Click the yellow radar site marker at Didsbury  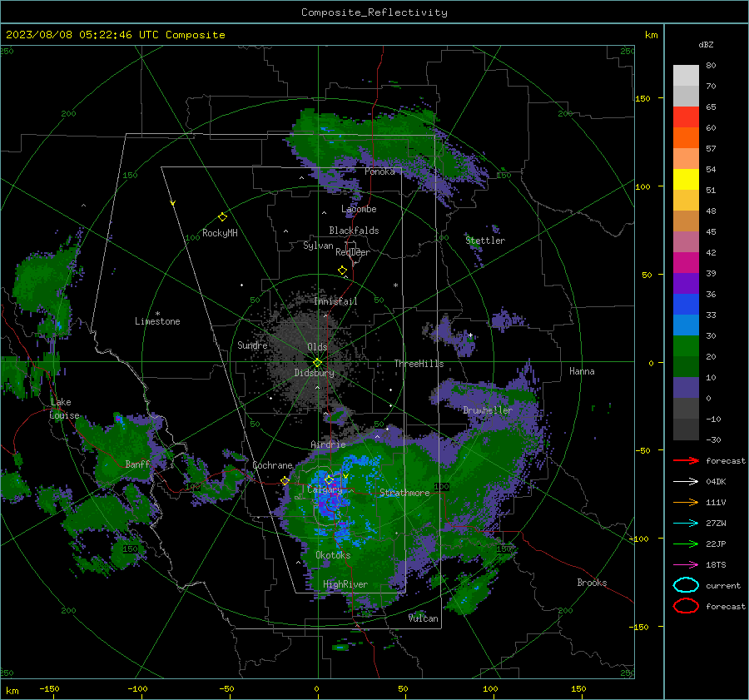[317, 362]
